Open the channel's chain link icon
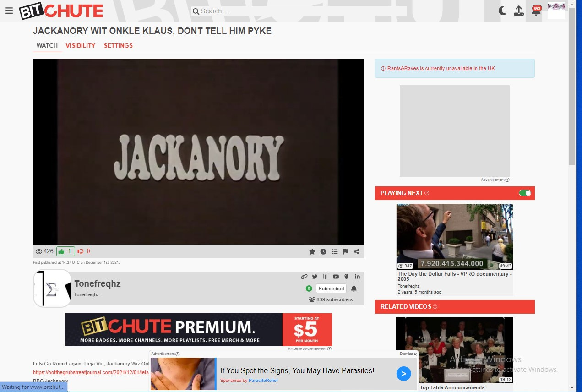 304,277
